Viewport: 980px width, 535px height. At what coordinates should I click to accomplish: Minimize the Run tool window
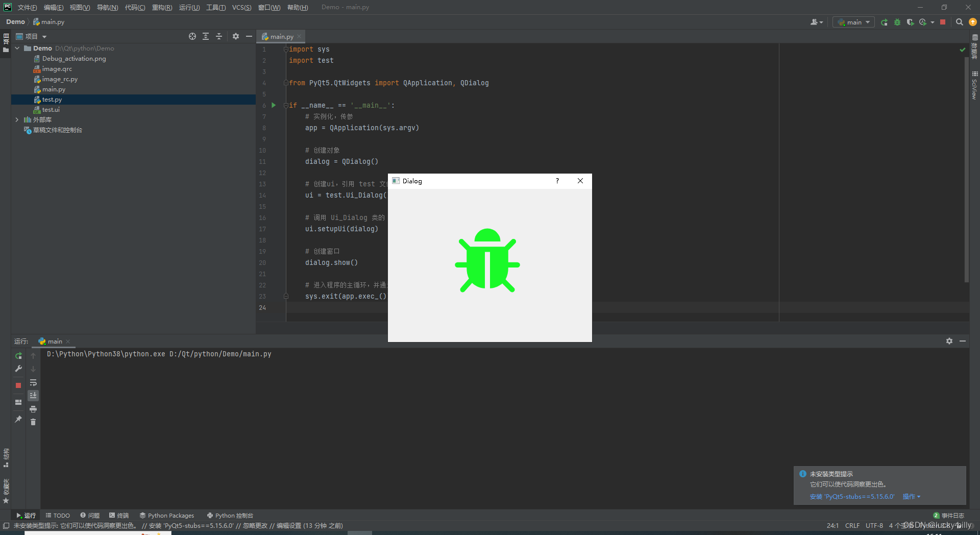coord(963,341)
